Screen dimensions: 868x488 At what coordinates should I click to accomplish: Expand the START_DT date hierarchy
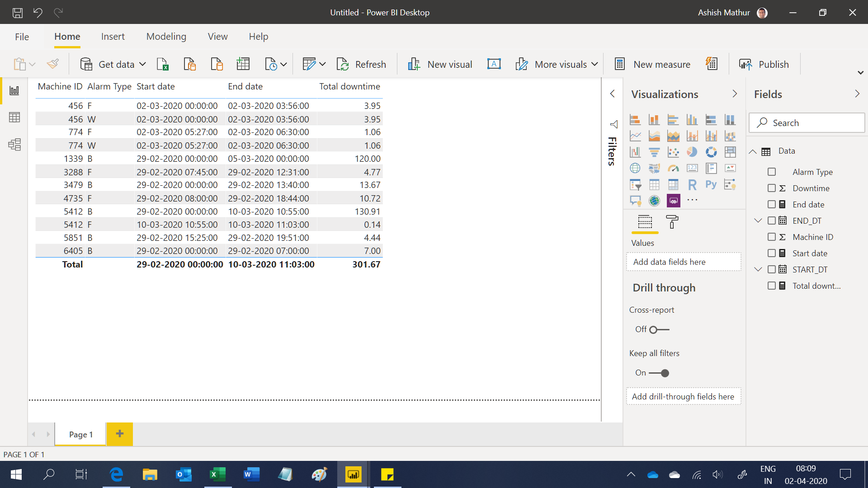point(758,270)
